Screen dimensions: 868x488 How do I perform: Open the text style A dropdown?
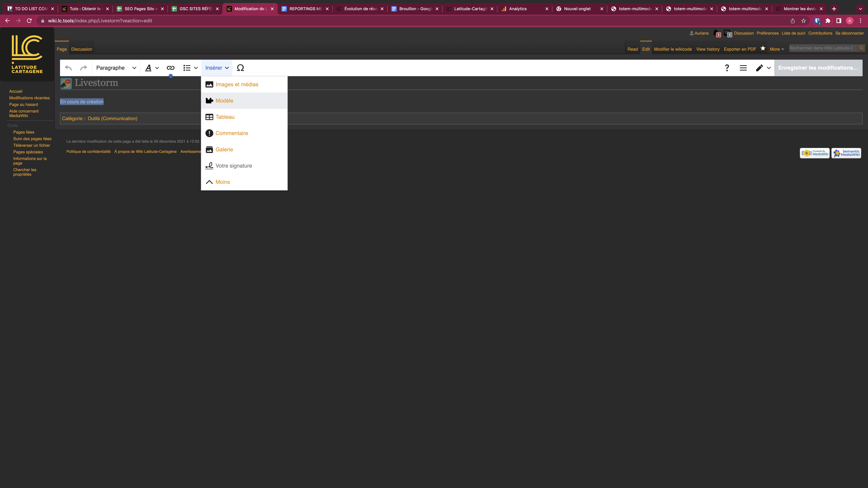coord(152,68)
